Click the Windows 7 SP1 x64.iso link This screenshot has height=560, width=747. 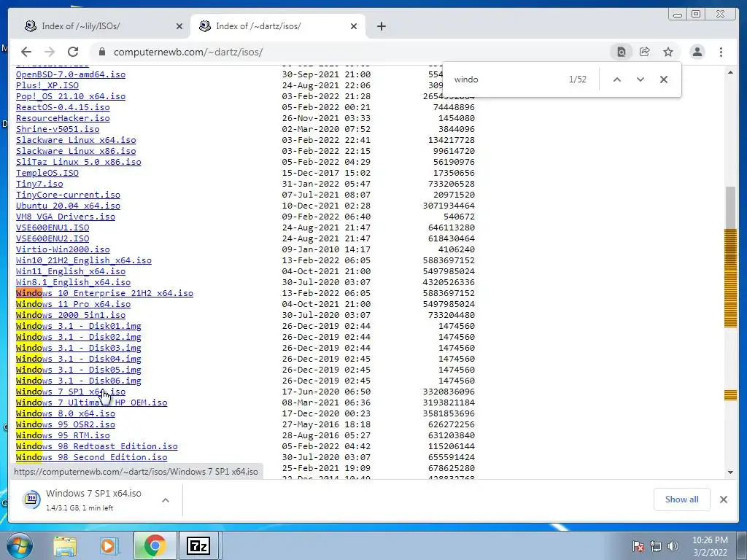click(x=71, y=392)
